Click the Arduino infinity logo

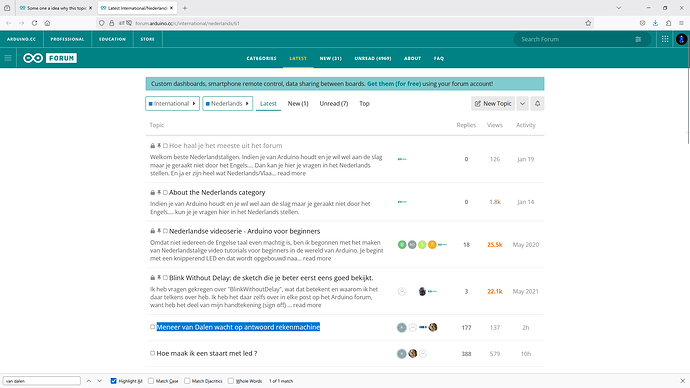click(x=33, y=58)
